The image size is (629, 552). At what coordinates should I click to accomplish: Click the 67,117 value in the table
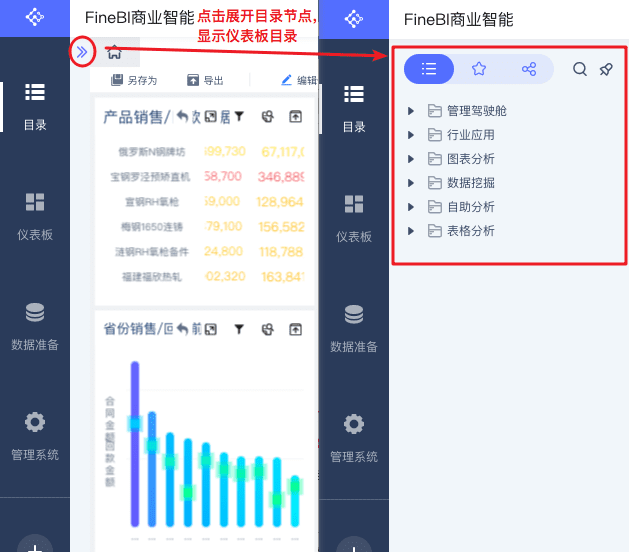[283, 152]
